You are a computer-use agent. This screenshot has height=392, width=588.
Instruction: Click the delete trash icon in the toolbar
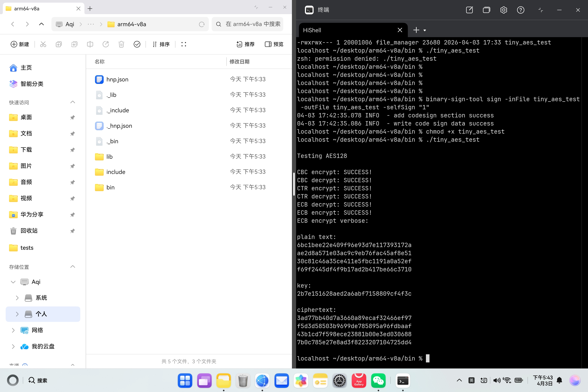point(122,44)
